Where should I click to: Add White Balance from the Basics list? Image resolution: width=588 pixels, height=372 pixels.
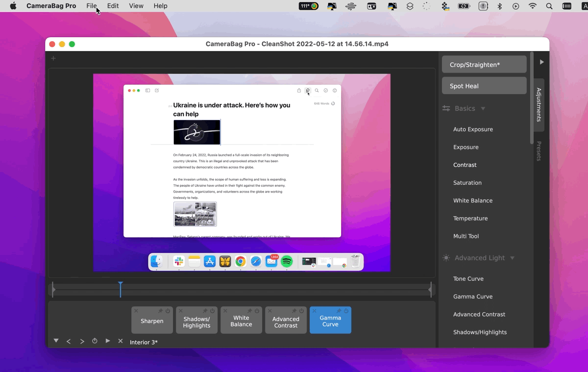(473, 200)
